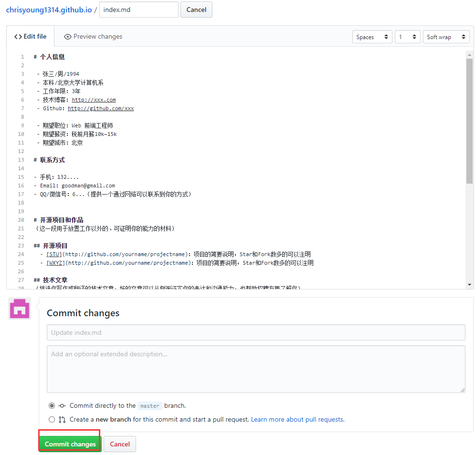Image resolution: width=476 pixels, height=455 pixels.
Task: Click the 'QQ/微信号: 6...' line
Action: pyautogui.click(x=113, y=194)
